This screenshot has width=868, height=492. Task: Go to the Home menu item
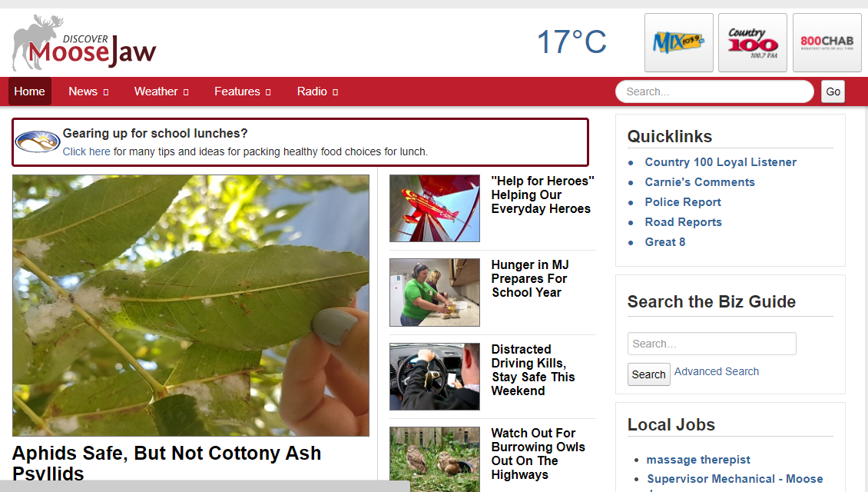(29, 91)
